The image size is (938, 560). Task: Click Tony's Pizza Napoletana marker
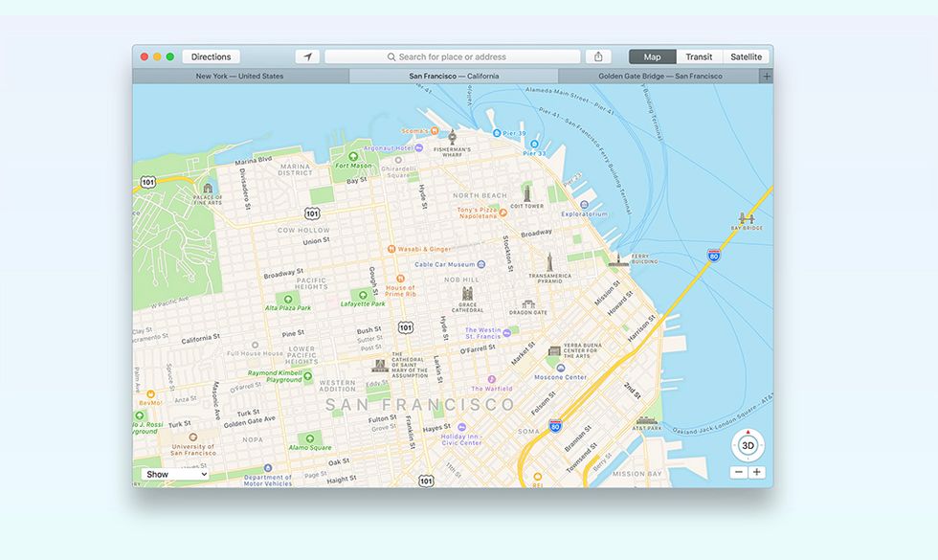pyautogui.click(x=503, y=213)
